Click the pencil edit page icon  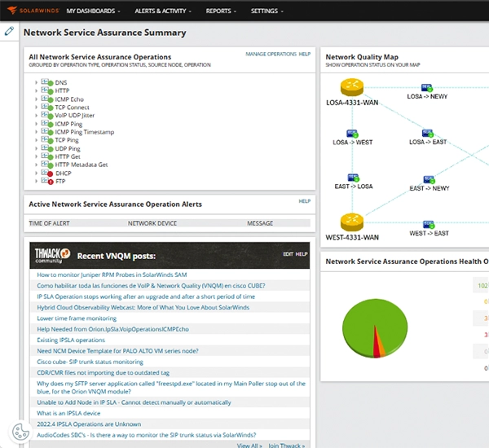coord(9,31)
